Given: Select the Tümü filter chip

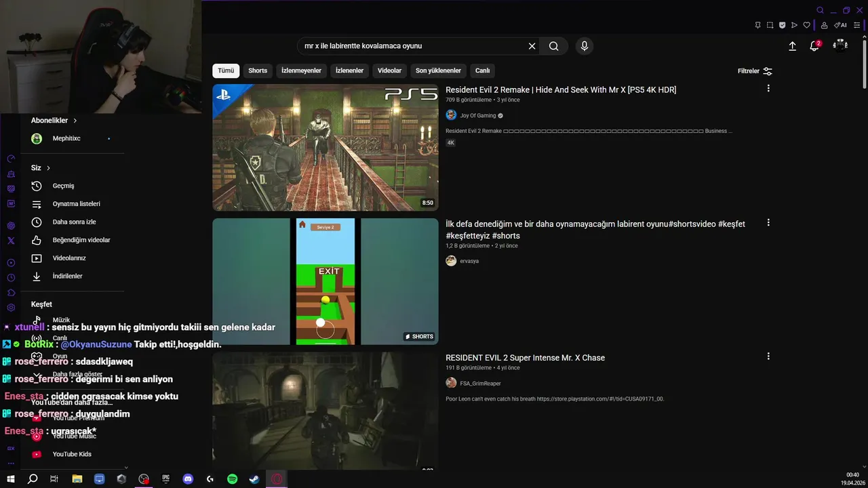Looking at the screenshot, I should (x=226, y=70).
